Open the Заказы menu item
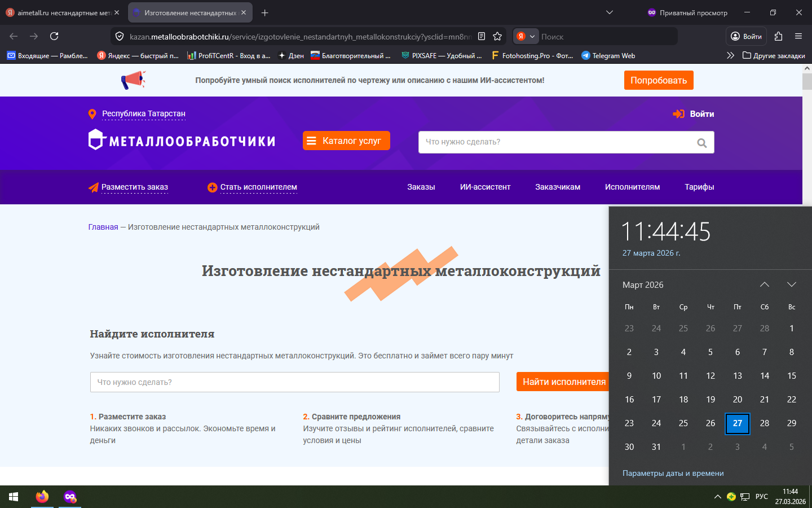 pos(421,187)
